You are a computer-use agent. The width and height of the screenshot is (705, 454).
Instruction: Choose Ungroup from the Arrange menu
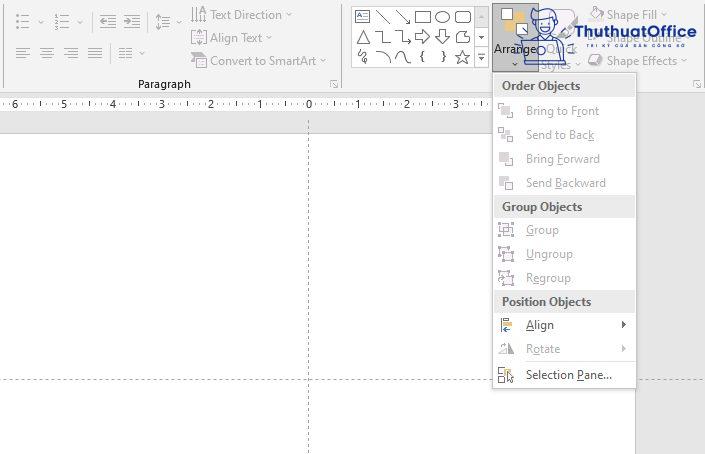564,254
